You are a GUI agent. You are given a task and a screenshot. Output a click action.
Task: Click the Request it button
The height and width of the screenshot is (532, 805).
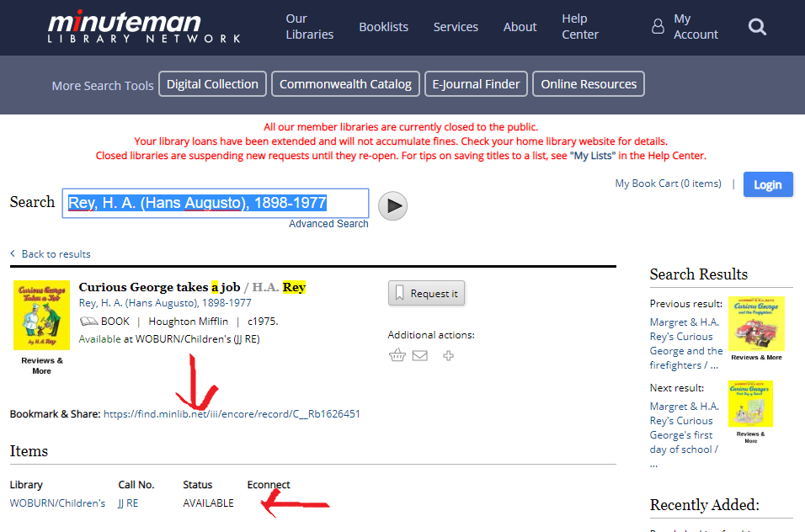pos(426,294)
